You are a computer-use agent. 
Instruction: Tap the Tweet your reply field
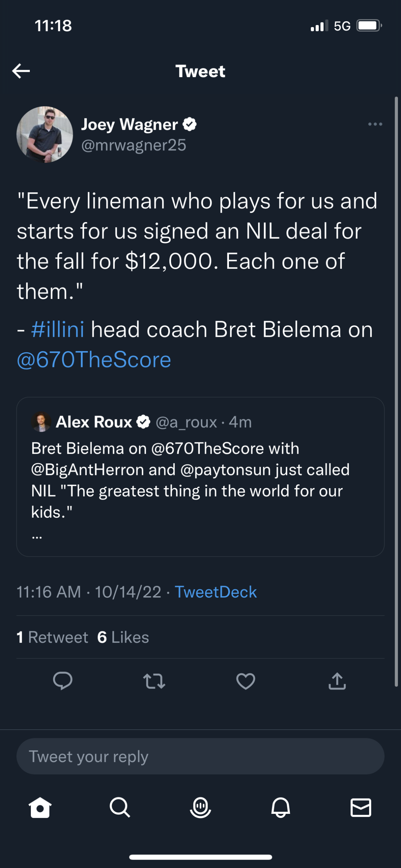200,756
